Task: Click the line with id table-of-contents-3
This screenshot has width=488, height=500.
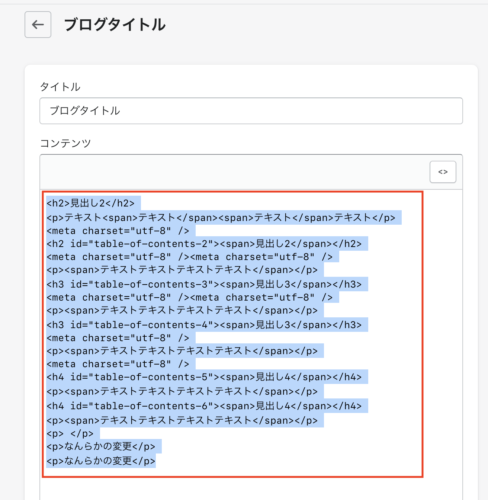Action: click(x=204, y=284)
